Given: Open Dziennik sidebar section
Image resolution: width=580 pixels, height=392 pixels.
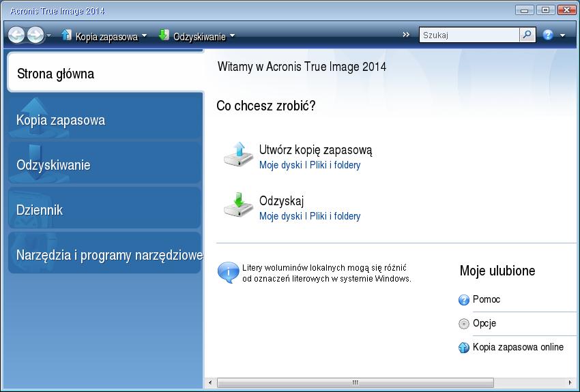Looking at the screenshot, I should click(104, 209).
